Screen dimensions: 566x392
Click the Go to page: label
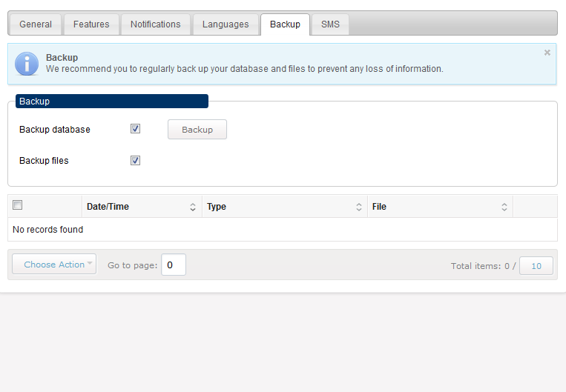pyautogui.click(x=133, y=265)
